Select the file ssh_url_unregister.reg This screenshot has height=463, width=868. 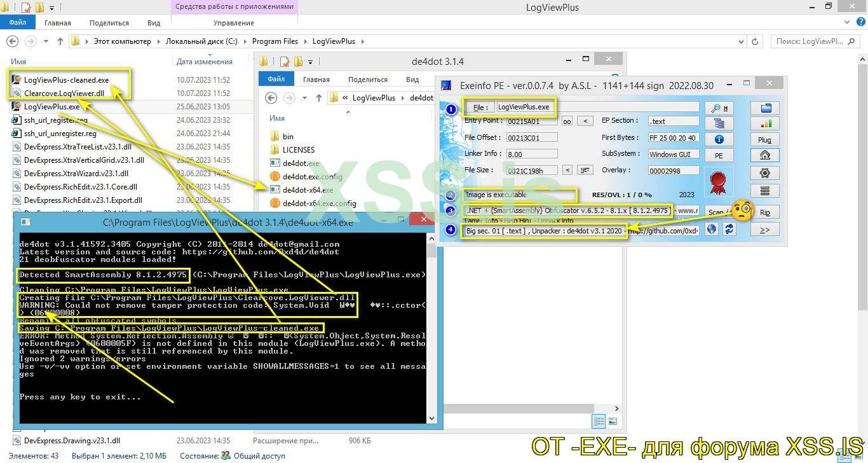[x=60, y=134]
